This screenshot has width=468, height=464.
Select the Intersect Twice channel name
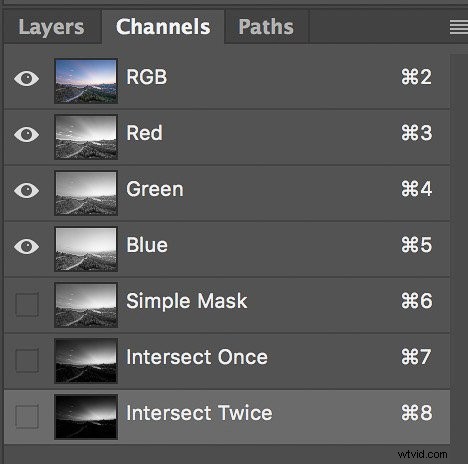199,413
